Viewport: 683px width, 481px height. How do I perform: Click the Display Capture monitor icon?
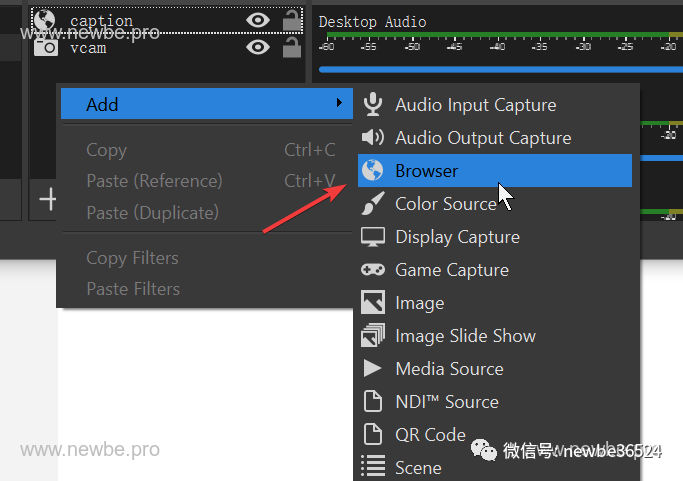pos(373,237)
